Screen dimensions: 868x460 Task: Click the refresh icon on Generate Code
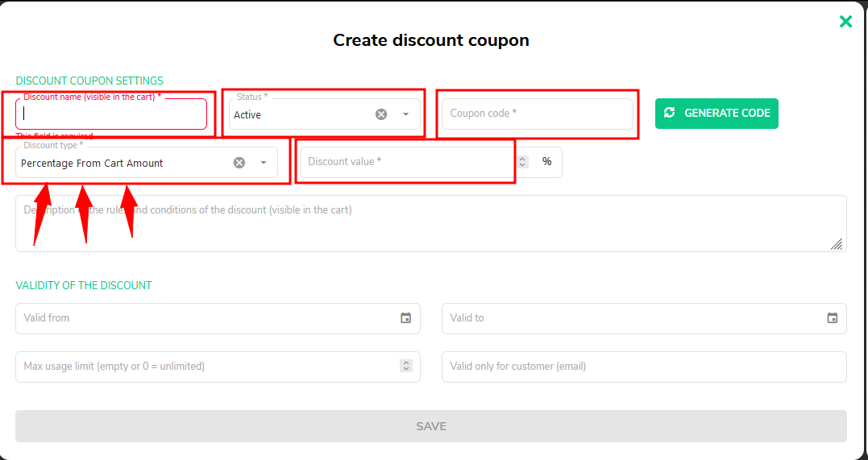(x=669, y=113)
